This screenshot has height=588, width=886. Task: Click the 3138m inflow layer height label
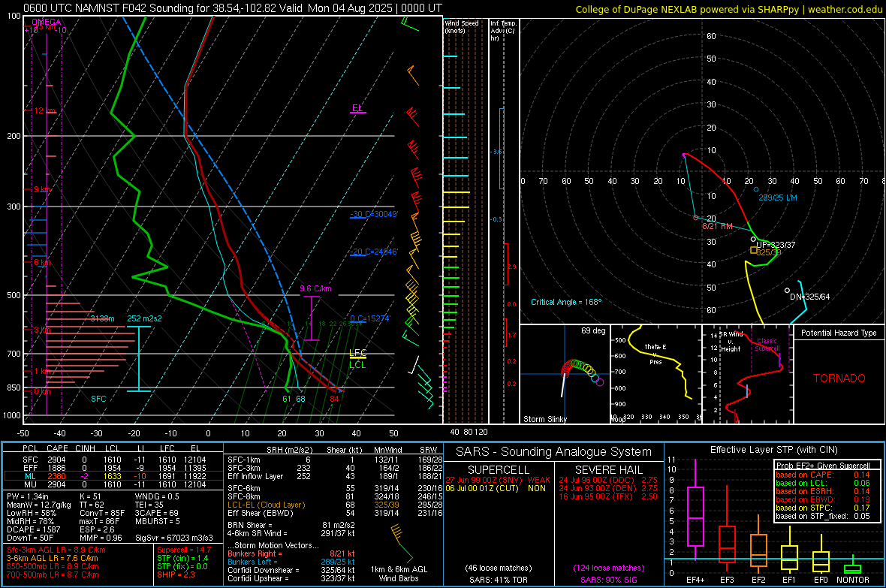coord(102,318)
